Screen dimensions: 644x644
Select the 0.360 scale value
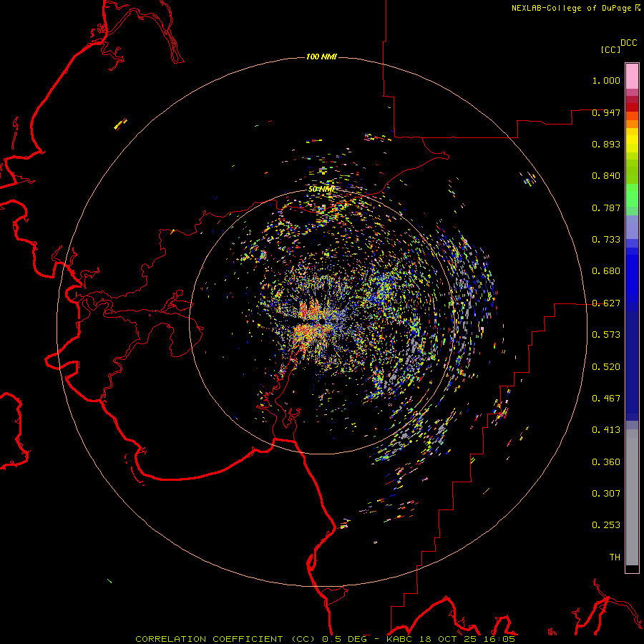[x=606, y=462]
